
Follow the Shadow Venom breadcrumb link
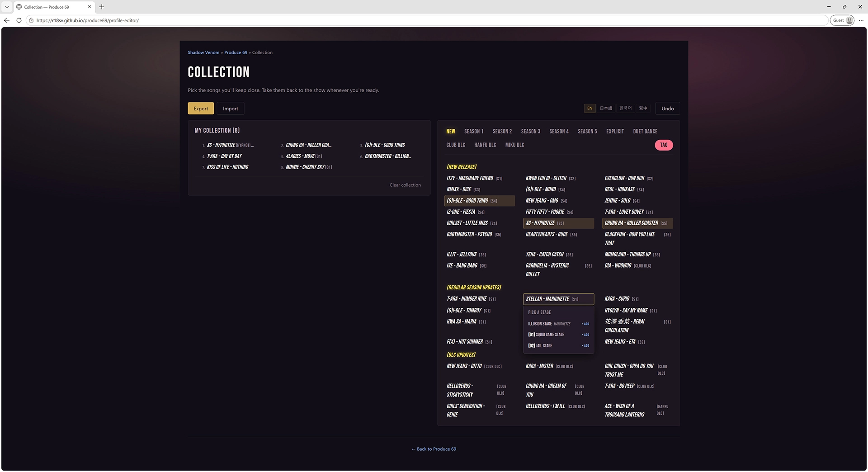203,52
